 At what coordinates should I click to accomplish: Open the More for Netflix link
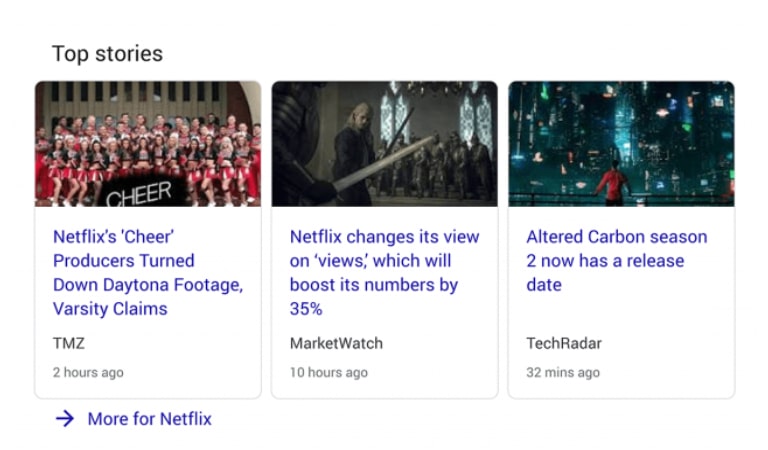[x=149, y=419]
